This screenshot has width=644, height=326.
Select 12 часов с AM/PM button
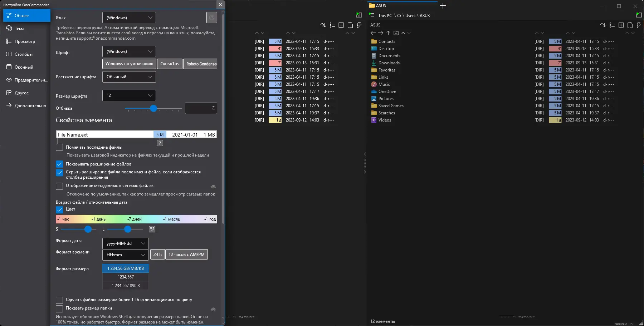tap(186, 255)
